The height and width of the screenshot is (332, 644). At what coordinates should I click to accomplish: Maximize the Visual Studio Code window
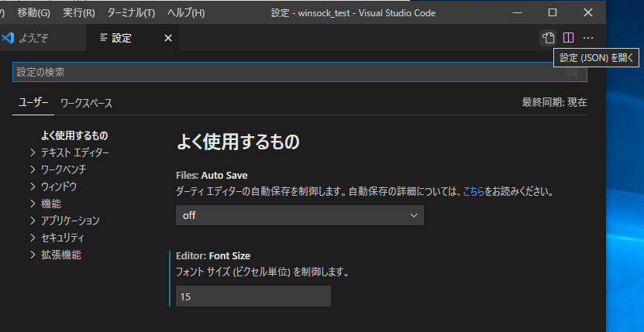(553, 12)
